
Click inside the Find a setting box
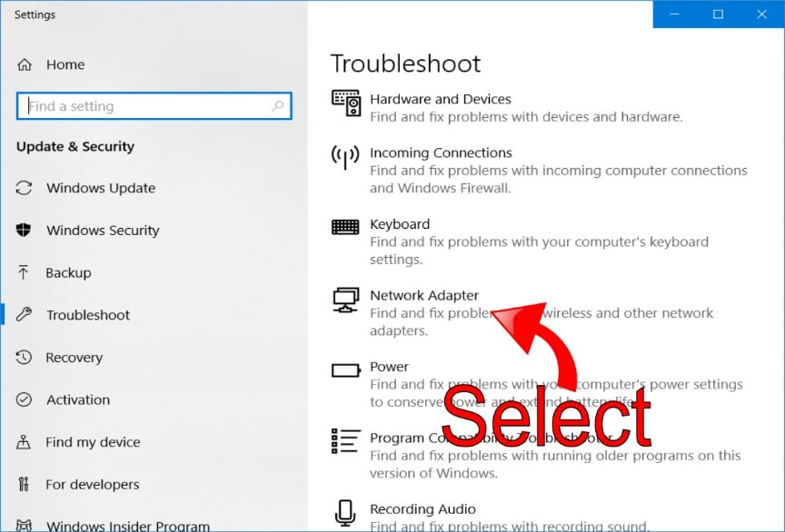pos(145,106)
